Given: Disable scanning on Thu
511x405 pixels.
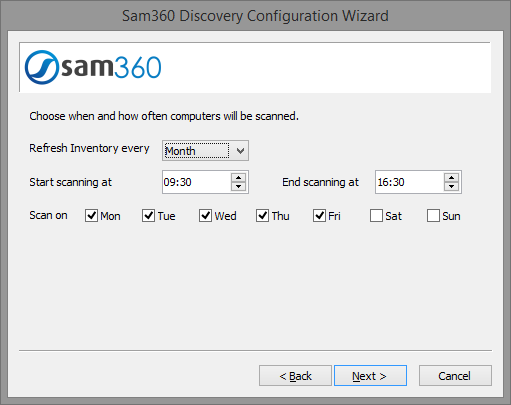Looking at the screenshot, I should [262, 216].
